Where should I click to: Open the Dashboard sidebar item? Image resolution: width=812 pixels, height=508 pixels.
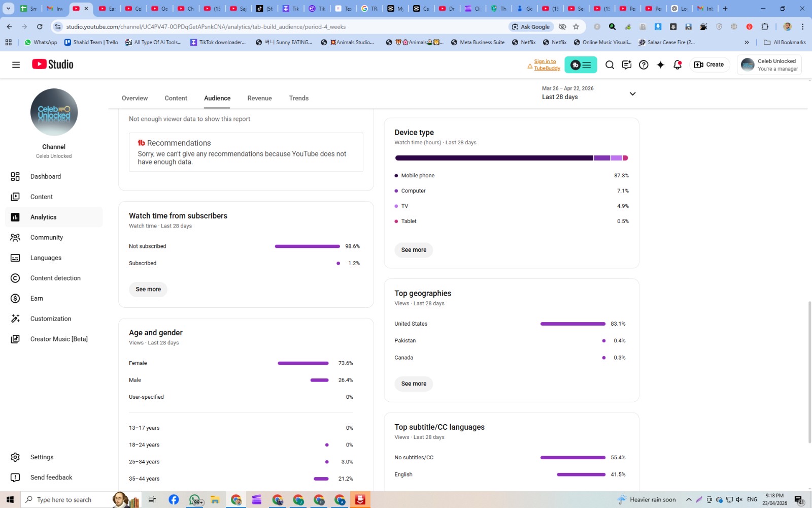click(54, 176)
